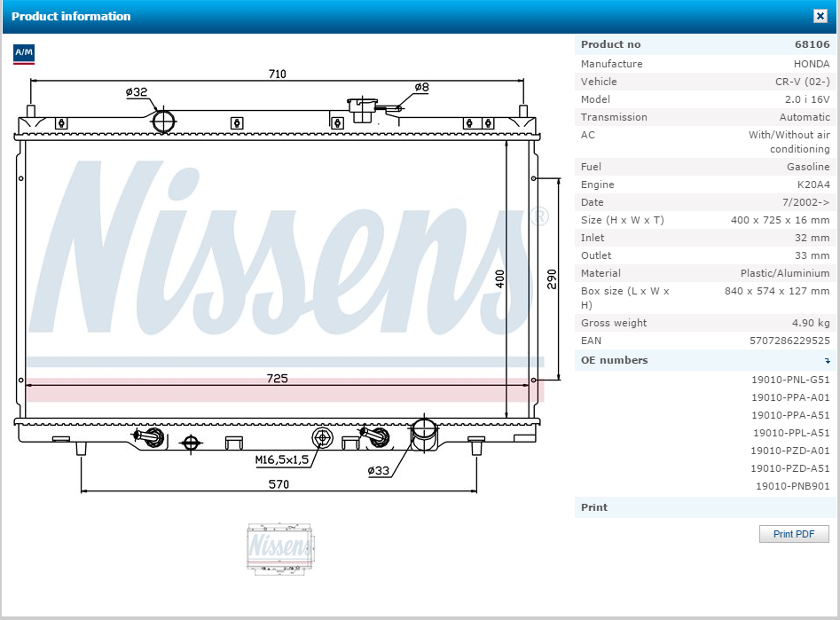Click OE number 19010-PPA-A01
Image resolution: width=840 pixels, height=620 pixels.
pos(790,397)
